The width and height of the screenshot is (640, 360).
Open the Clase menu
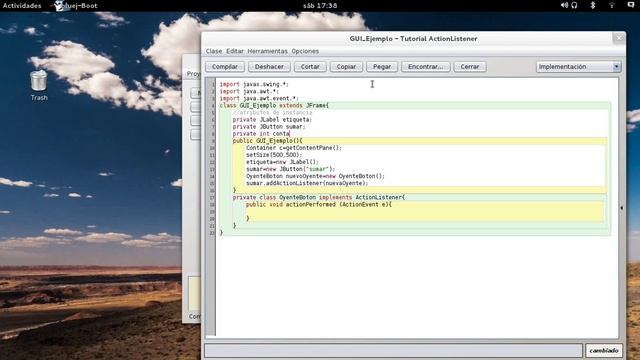coord(214,51)
